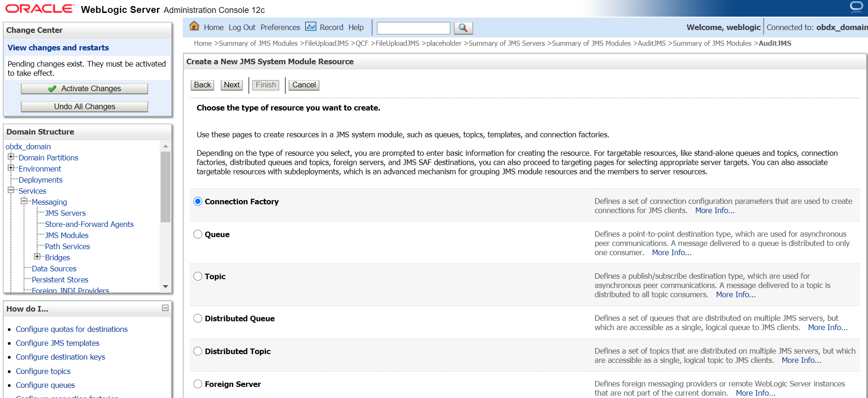
Task: Click Home in the breadcrumb trail
Action: point(203,43)
